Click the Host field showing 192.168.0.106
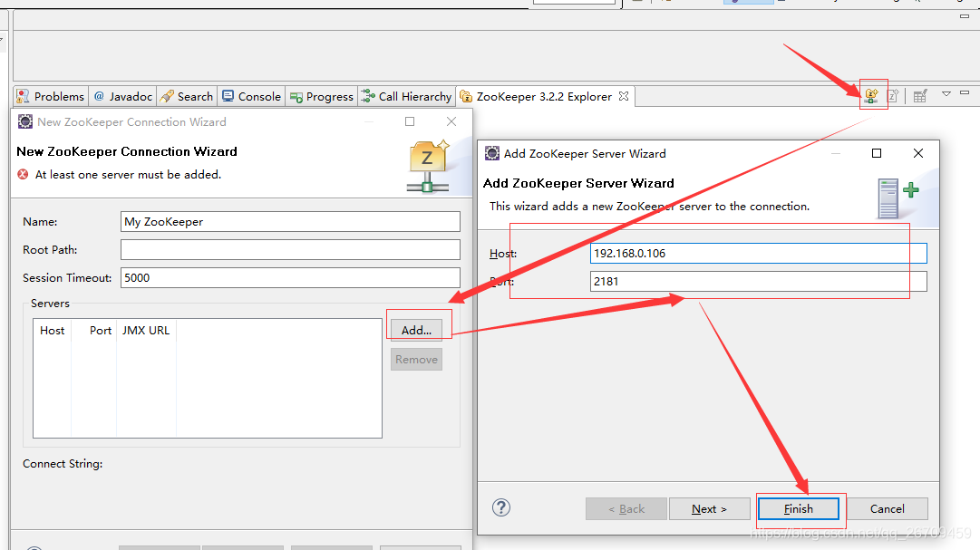980x550 pixels. pyautogui.click(x=758, y=253)
